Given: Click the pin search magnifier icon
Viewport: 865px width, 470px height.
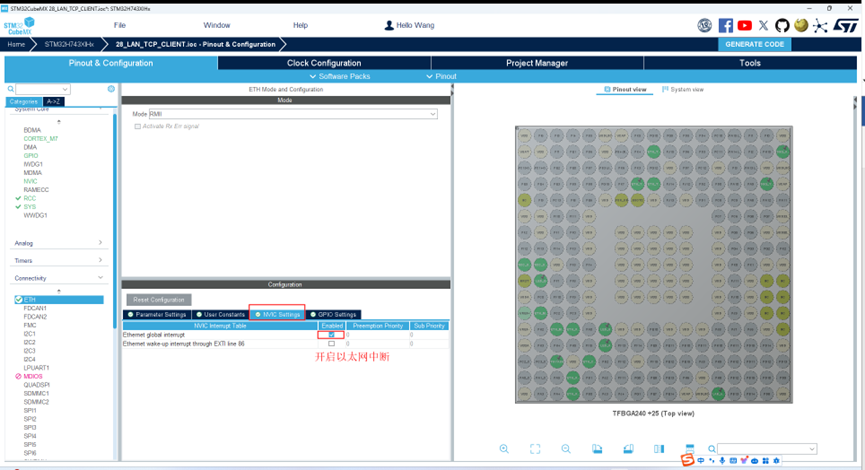Looking at the screenshot, I should (712, 449).
